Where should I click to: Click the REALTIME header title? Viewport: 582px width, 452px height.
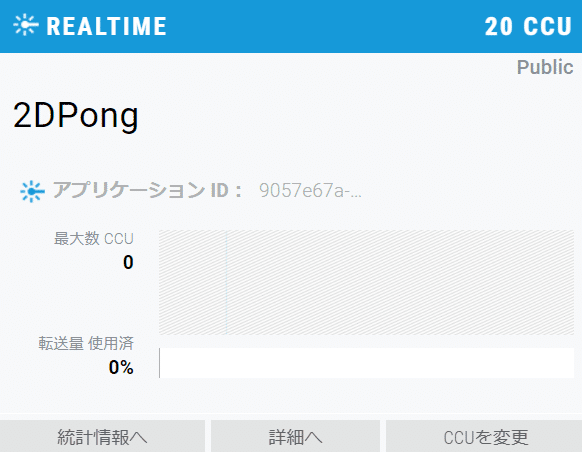[107, 26]
